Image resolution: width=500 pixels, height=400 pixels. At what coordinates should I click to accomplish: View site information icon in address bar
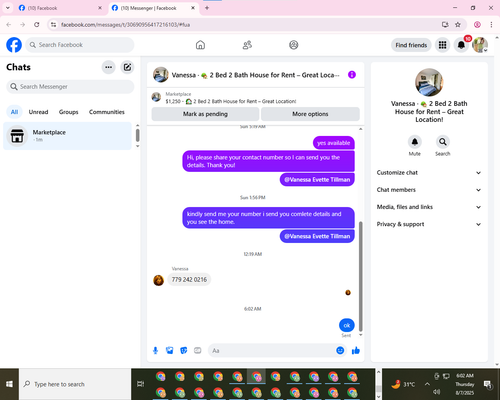(53, 25)
